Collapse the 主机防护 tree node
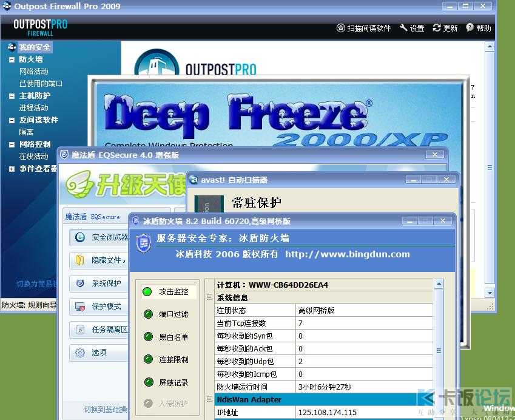 12,97
